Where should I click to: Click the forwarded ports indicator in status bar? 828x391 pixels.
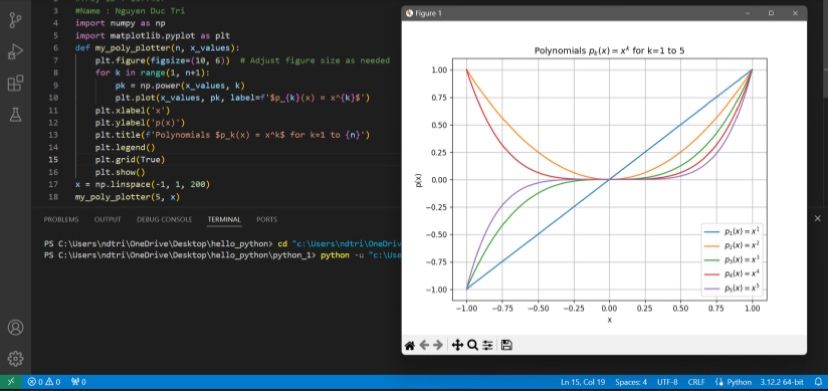pyautogui.click(x=78, y=381)
